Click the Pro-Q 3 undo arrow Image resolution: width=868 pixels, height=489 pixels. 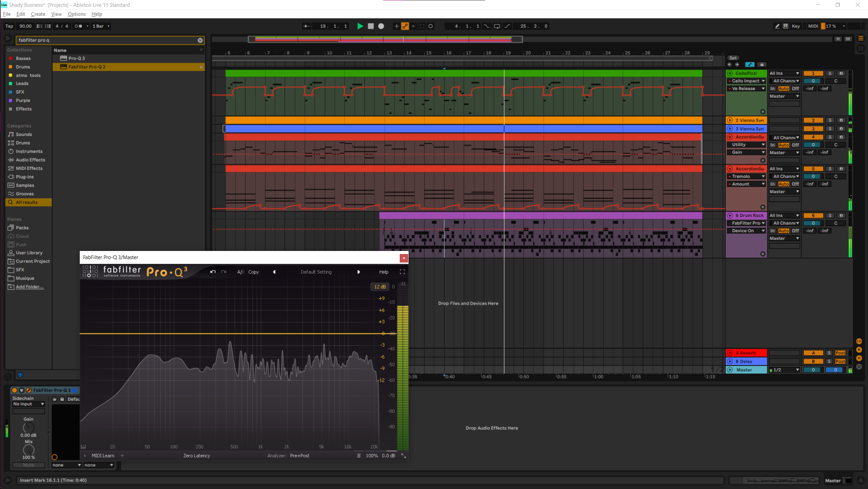point(213,272)
